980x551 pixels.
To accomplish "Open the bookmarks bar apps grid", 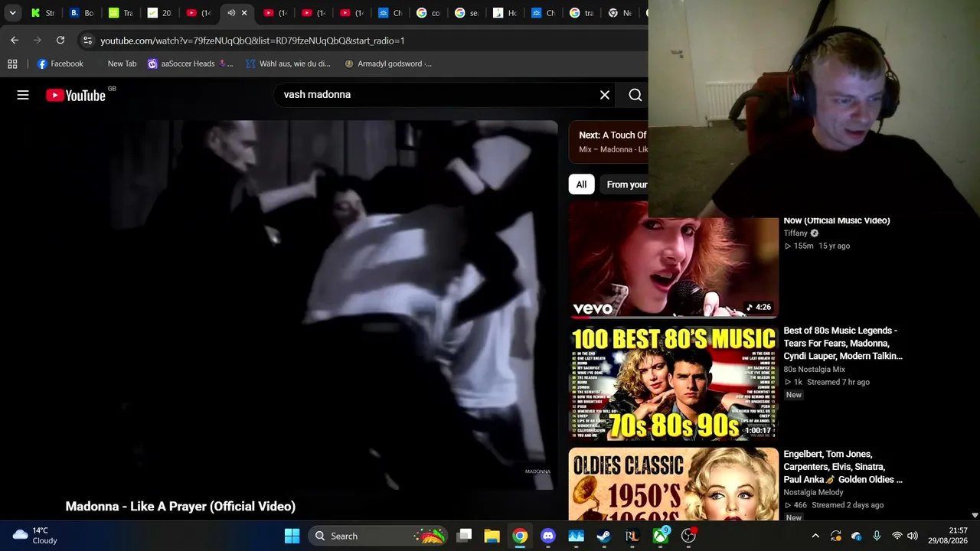I will pyautogui.click(x=12, y=64).
